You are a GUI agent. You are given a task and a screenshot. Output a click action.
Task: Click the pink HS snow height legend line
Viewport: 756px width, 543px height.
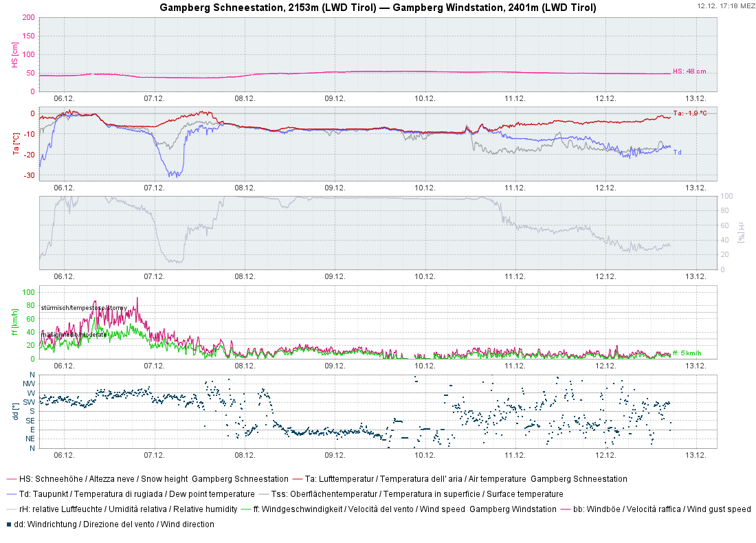tap(11, 479)
